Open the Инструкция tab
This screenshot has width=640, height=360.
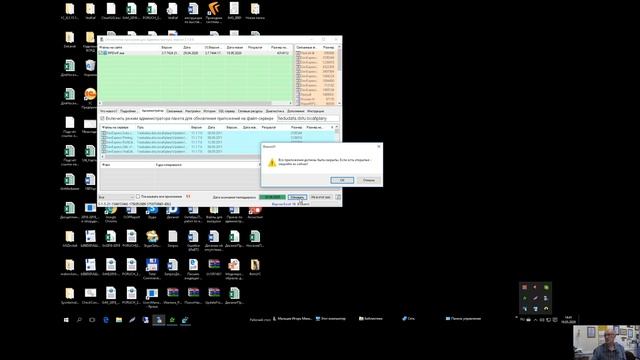point(316,111)
